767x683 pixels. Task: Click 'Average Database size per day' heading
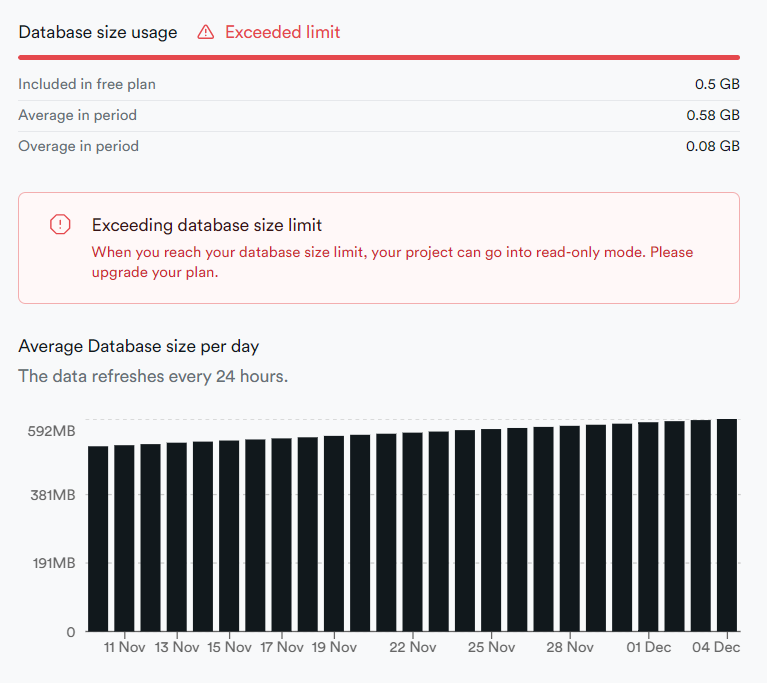(x=138, y=346)
